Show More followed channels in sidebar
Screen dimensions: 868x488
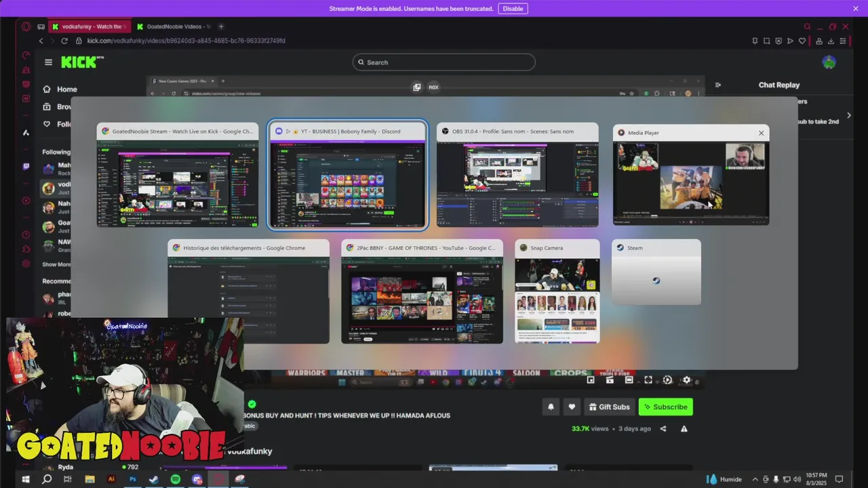(x=56, y=264)
